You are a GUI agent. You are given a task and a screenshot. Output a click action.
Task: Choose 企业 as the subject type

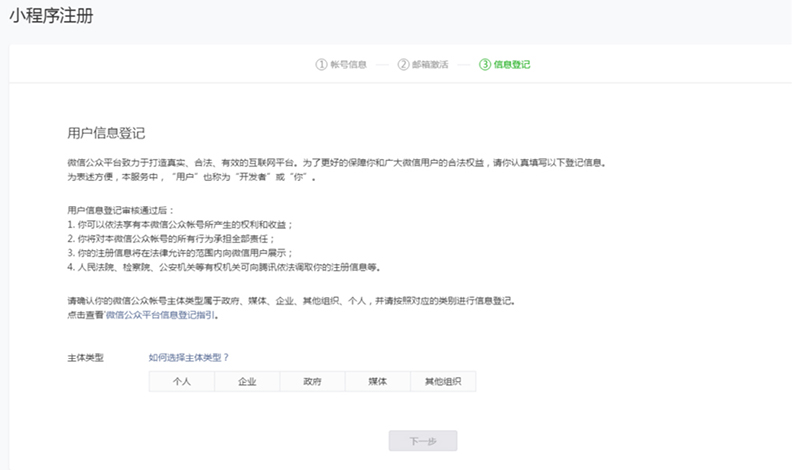247,381
